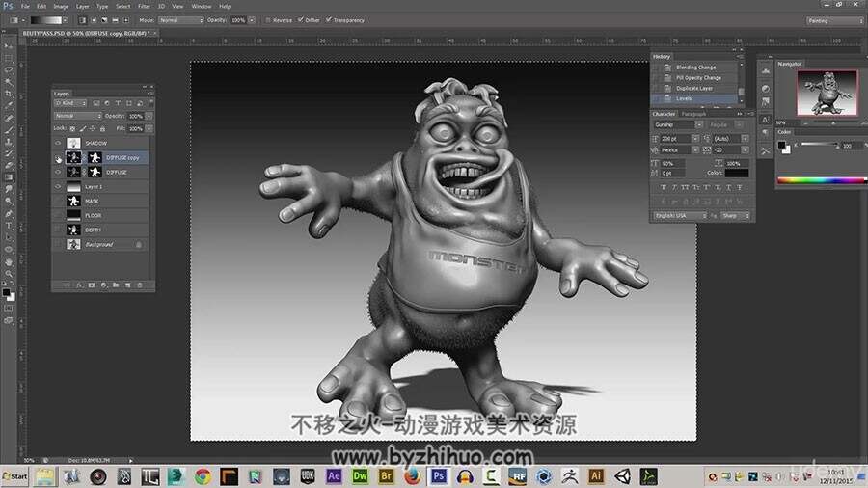
Task: Click the font size field showing 200 pt
Action: [x=675, y=139]
